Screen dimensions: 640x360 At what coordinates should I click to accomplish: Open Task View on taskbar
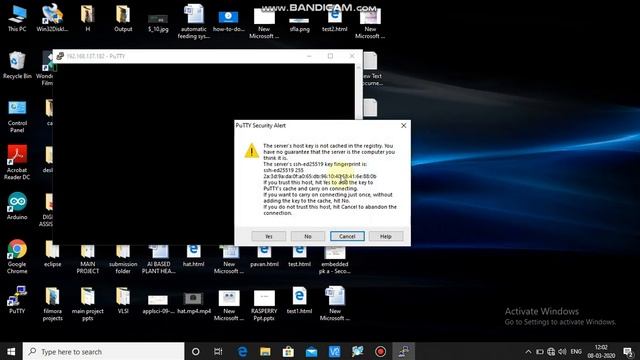[218, 351]
